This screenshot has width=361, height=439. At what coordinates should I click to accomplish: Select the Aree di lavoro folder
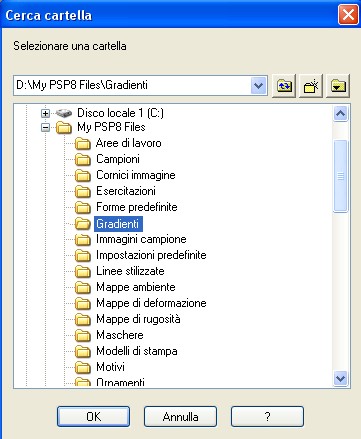click(x=129, y=143)
